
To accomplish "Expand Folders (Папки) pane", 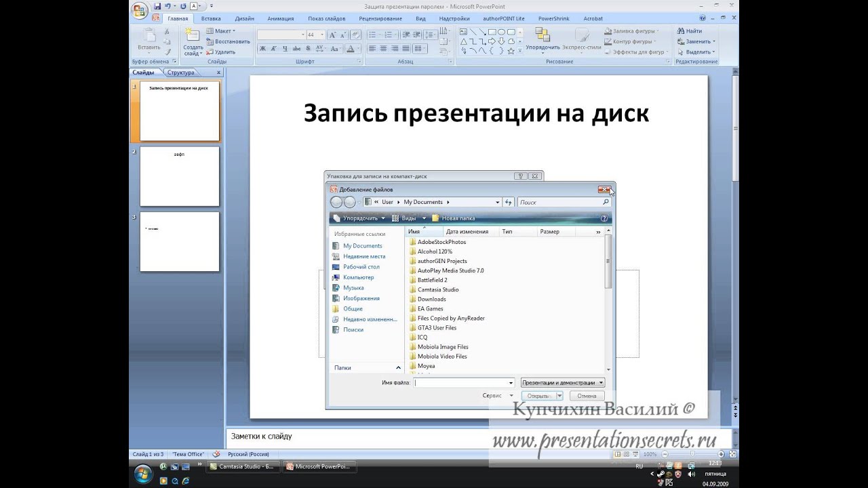I will pyautogui.click(x=366, y=367).
